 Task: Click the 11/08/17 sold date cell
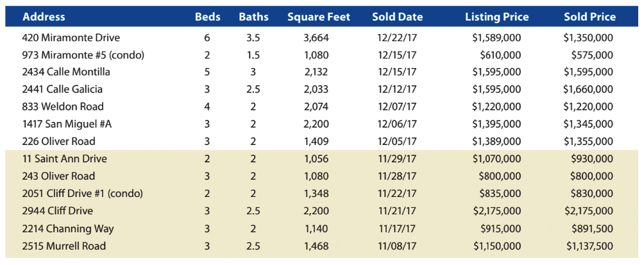[x=397, y=246]
